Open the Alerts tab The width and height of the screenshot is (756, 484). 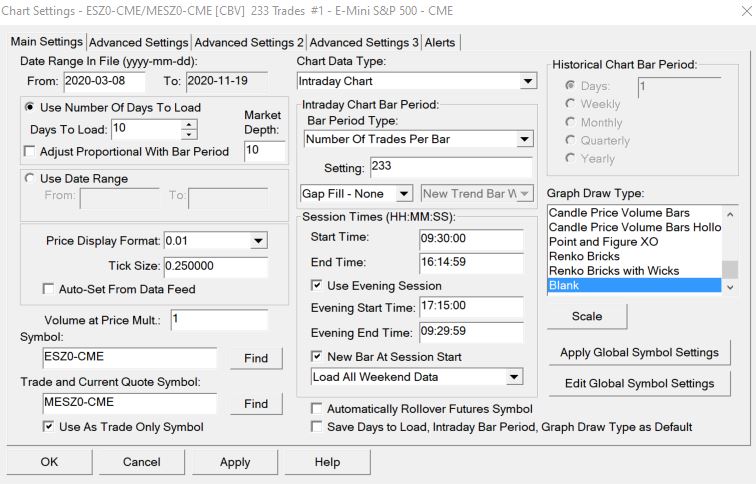click(441, 43)
